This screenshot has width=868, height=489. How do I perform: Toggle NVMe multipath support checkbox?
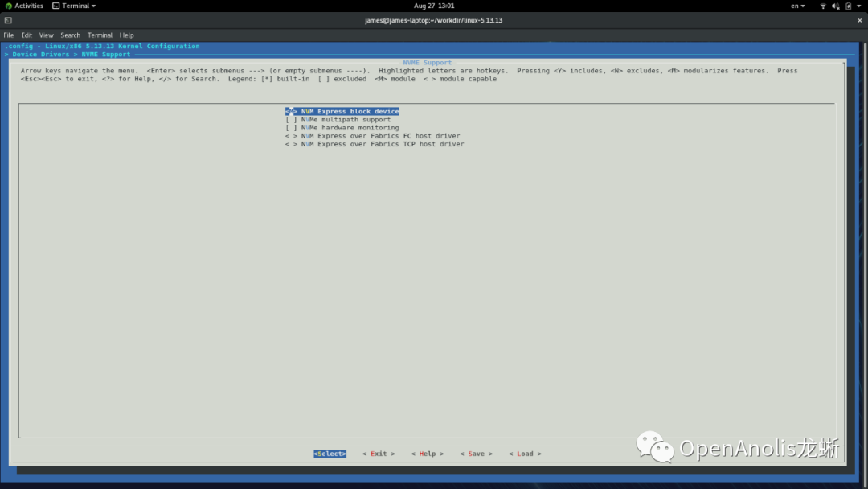(x=338, y=120)
